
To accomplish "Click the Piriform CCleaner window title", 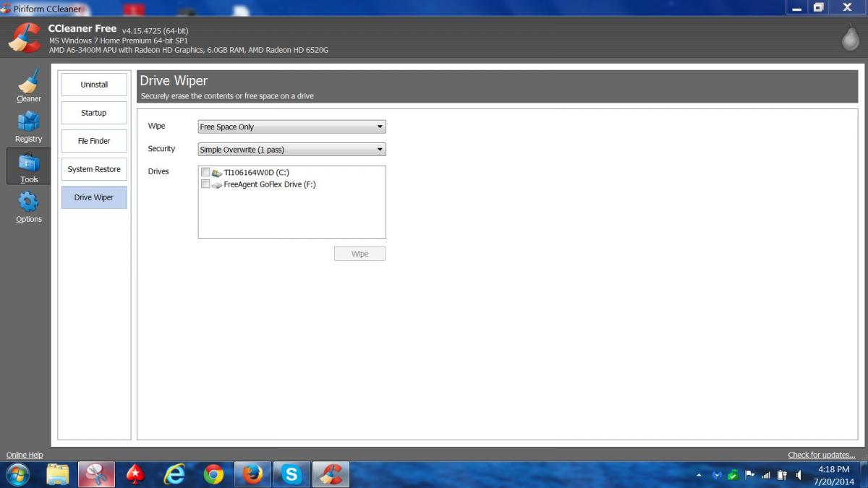I will (48, 8).
